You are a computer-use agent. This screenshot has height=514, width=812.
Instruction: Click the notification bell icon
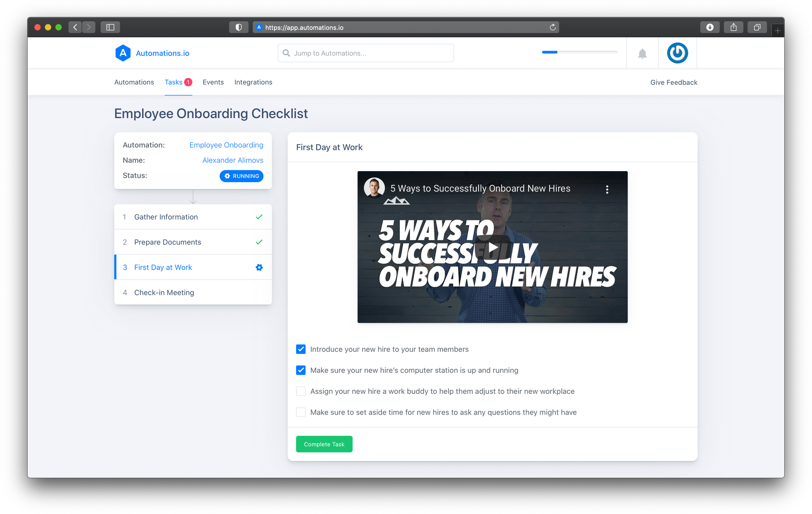(x=643, y=53)
